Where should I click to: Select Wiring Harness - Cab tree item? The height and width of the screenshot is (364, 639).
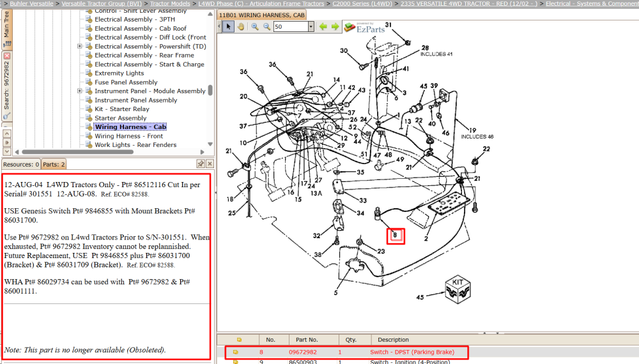coord(130,126)
